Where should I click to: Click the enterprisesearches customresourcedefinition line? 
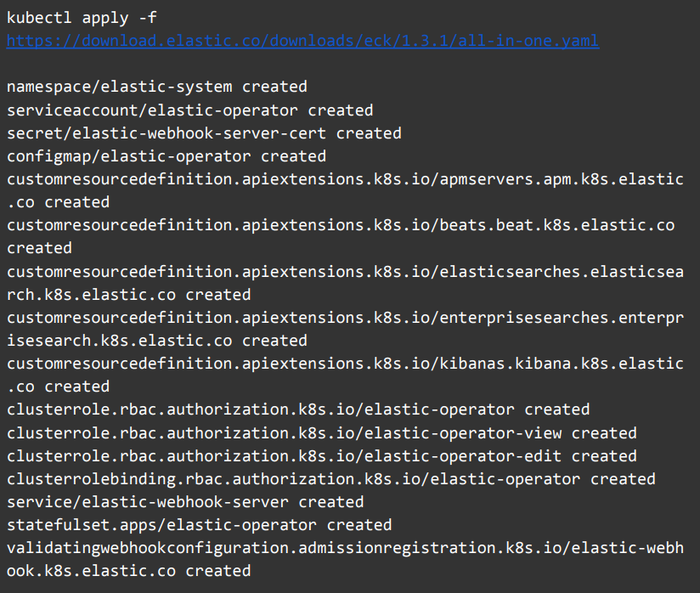[x=345, y=318]
